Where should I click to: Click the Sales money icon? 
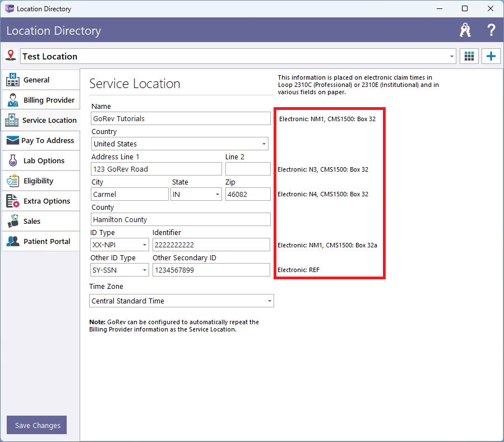(13, 221)
